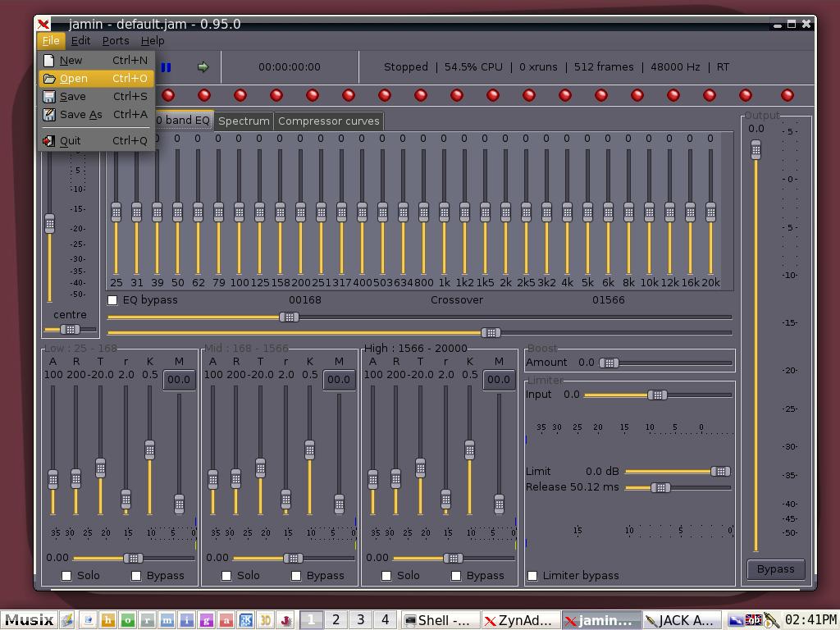
Task: Check Solo for the High band compressor
Action: coord(386,576)
